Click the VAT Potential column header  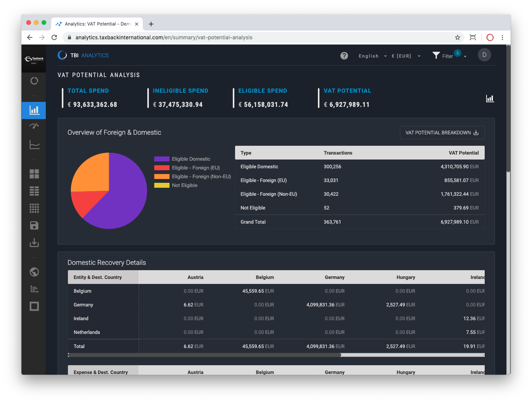464,153
